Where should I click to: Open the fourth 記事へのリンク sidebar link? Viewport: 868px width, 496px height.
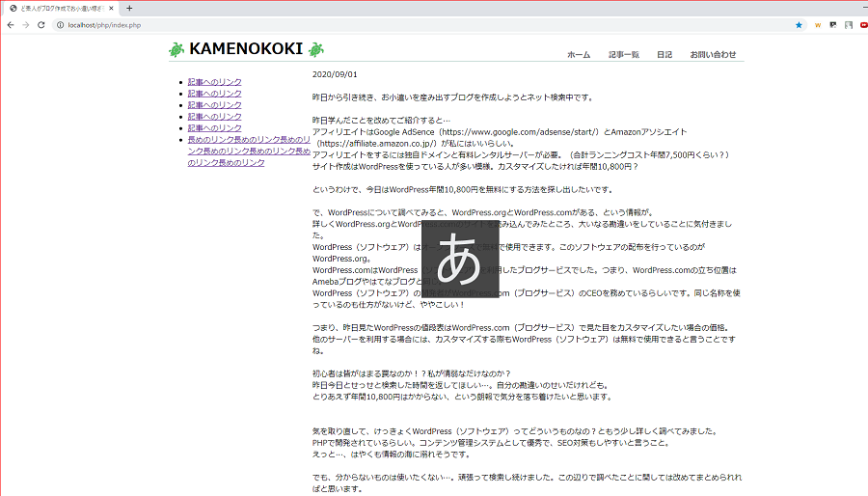tap(215, 117)
